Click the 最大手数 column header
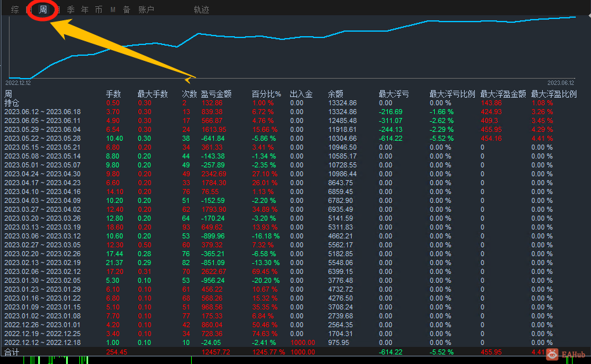Screen dimensions: 591x364 pos(152,94)
